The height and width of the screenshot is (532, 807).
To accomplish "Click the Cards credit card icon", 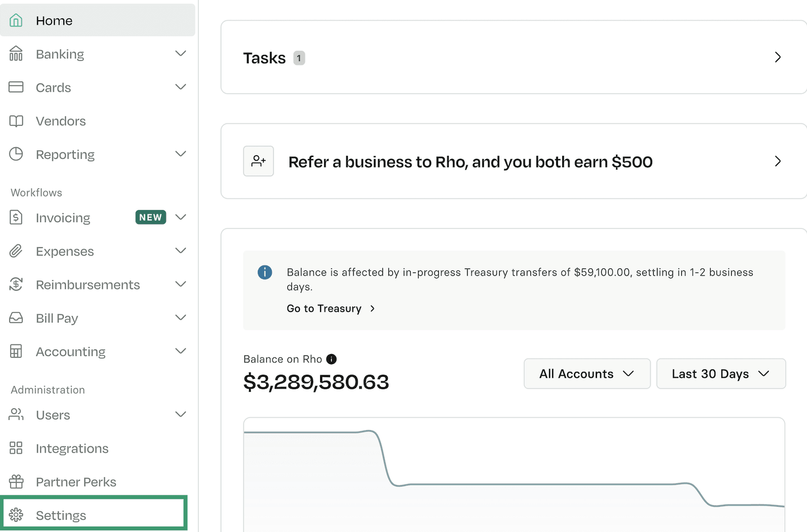I will pyautogui.click(x=16, y=87).
